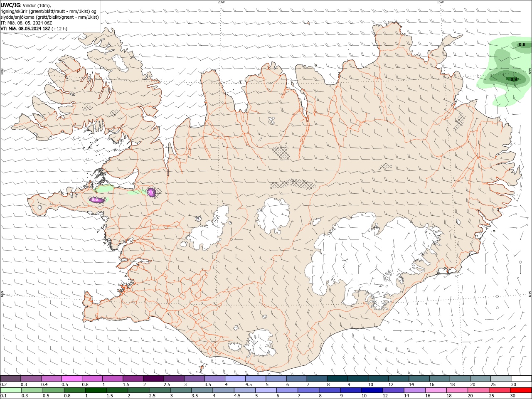Image resolution: width=532 pixels, height=399 pixels.
Task: Click the '15W' longitude label at top
Action: pyautogui.click(x=440, y=2)
